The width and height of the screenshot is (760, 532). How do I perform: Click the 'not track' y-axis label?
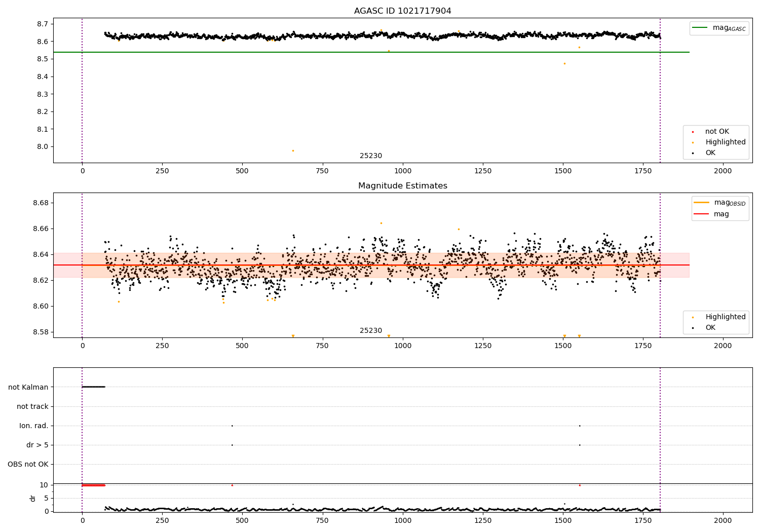(x=32, y=406)
